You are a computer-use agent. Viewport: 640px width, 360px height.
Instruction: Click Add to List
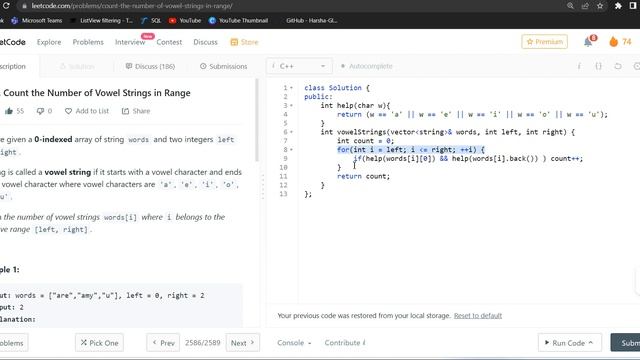point(87,111)
